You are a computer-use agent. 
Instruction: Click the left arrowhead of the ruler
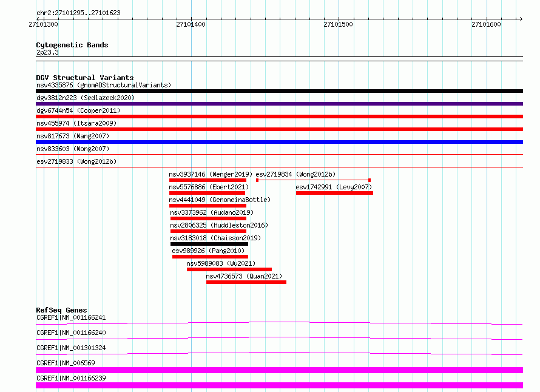[x=38, y=19]
